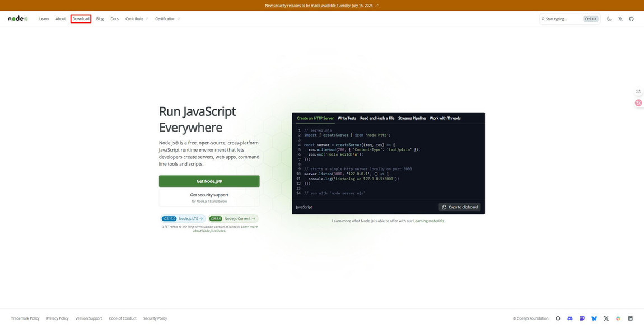The height and width of the screenshot is (328, 644).
Task: Open the Trademark Policy footer link
Action: (25, 318)
